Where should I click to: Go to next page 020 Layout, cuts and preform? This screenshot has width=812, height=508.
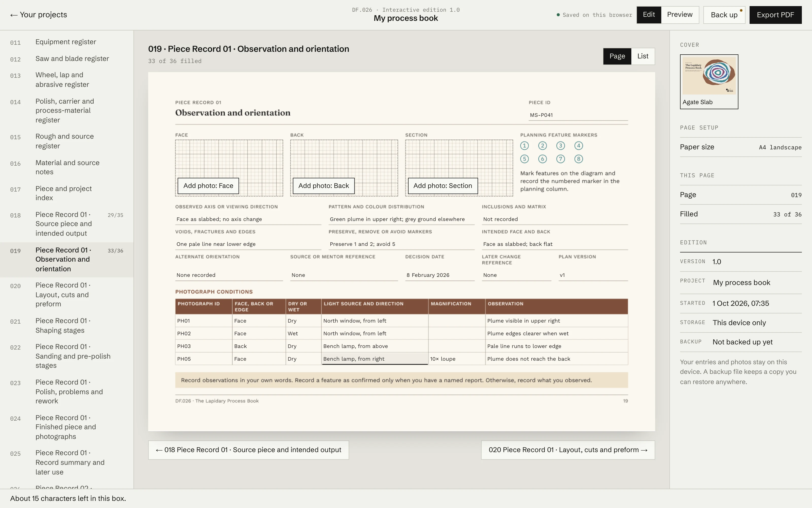pos(568,450)
